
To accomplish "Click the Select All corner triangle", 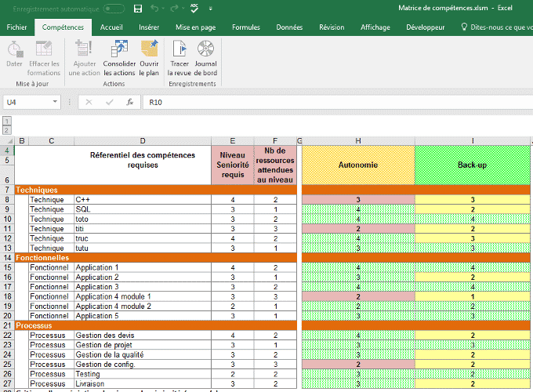I will click(8, 141).
